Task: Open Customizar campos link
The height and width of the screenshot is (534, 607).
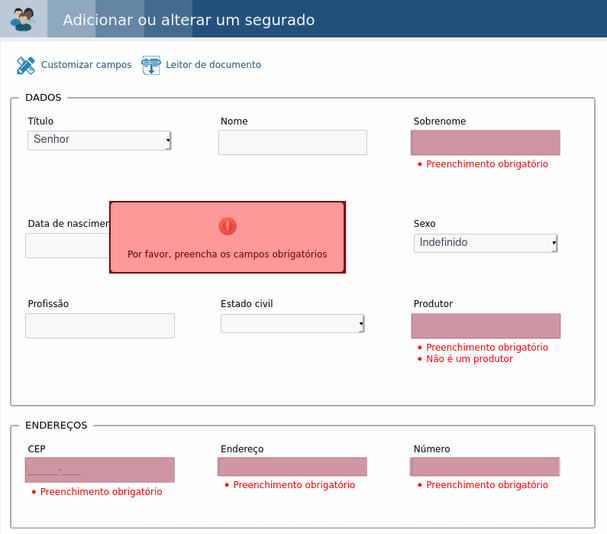Action: [x=86, y=65]
